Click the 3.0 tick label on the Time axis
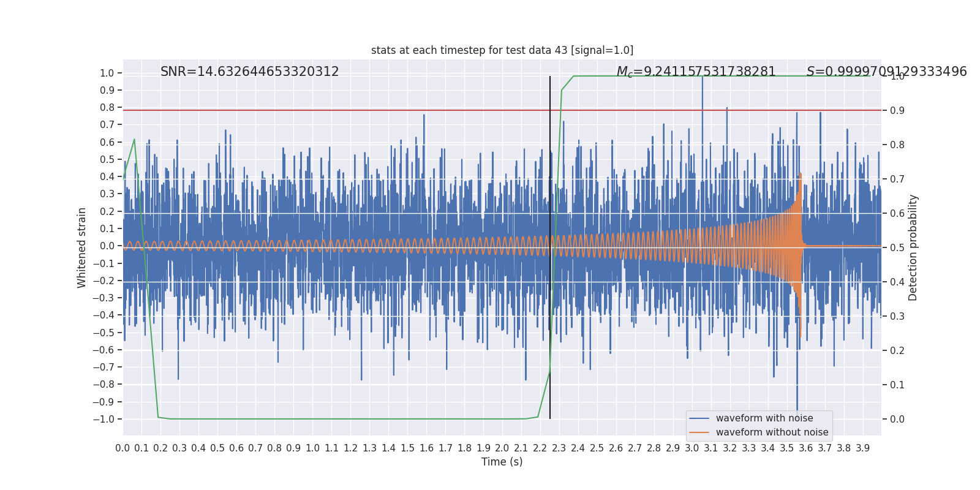 point(692,448)
